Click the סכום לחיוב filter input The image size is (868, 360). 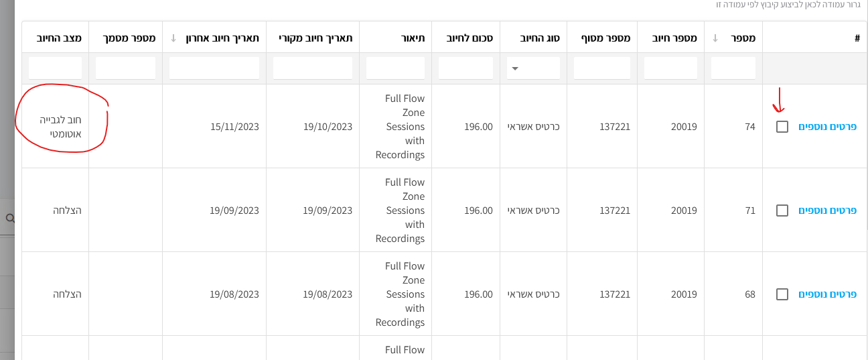pos(465,68)
